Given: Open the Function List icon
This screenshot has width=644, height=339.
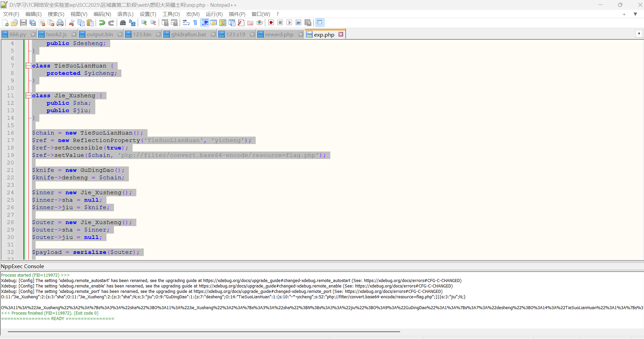Looking at the screenshot, I should [241, 23].
